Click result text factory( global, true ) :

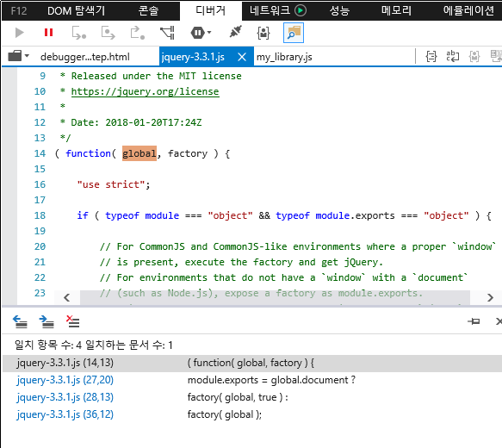(x=238, y=397)
